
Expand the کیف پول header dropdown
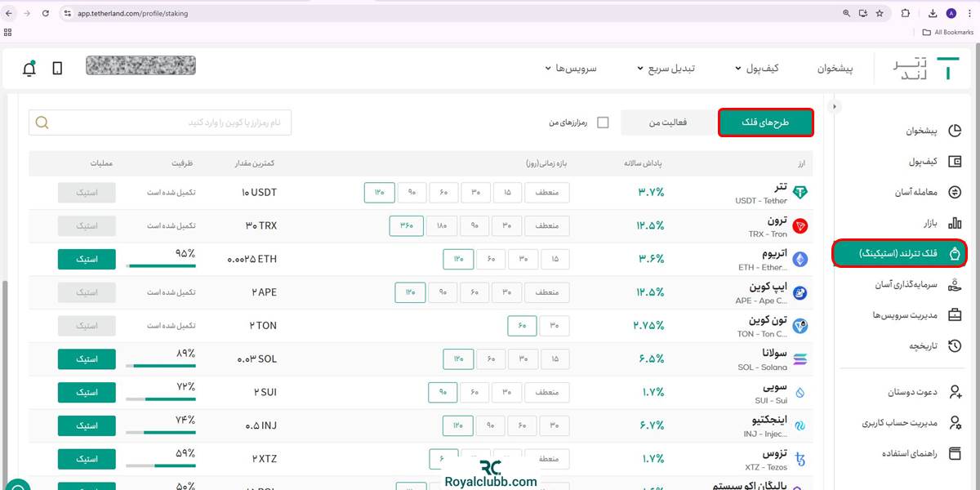756,69
